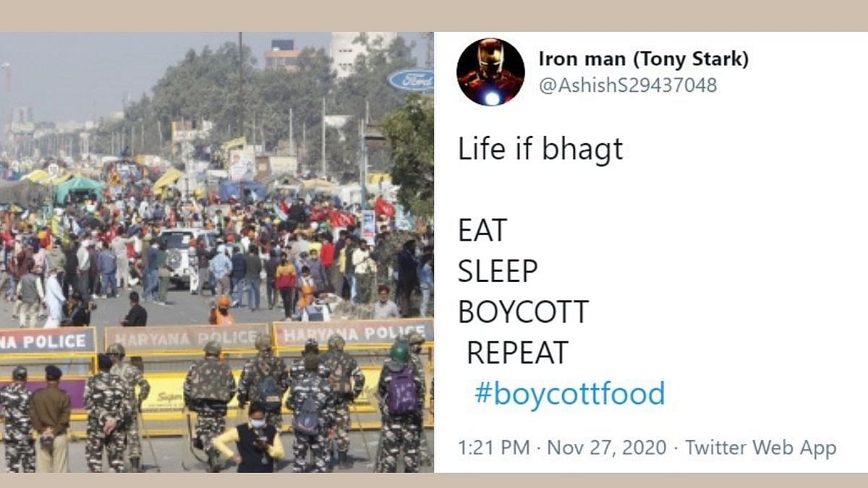Click the Iron Man profile avatar

490,72
